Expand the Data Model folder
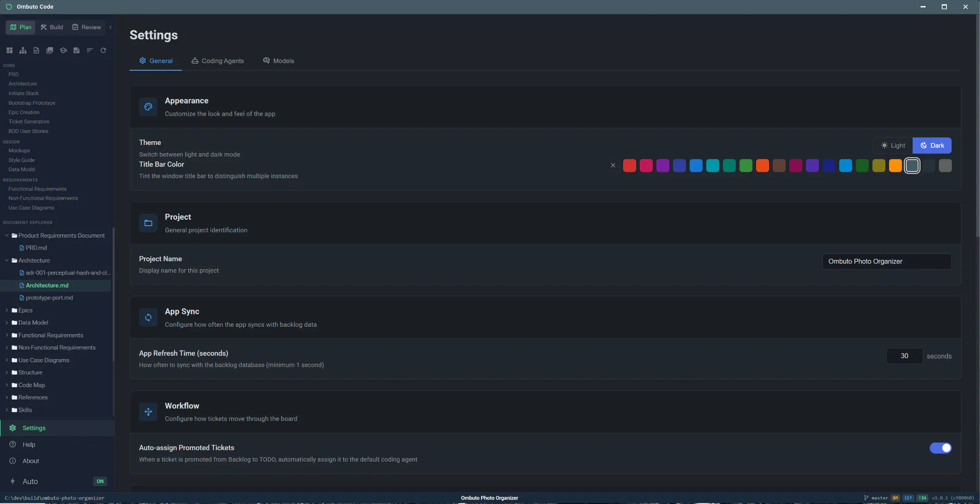 coord(7,323)
